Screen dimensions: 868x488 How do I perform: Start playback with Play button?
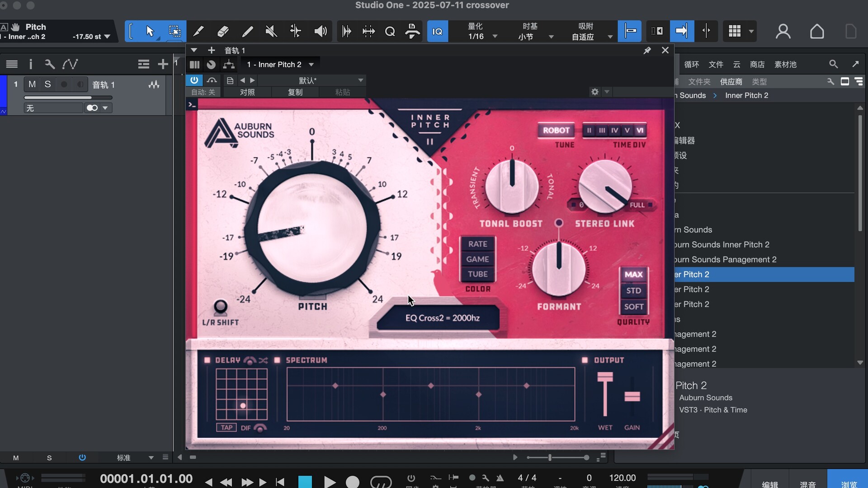(330, 482)
